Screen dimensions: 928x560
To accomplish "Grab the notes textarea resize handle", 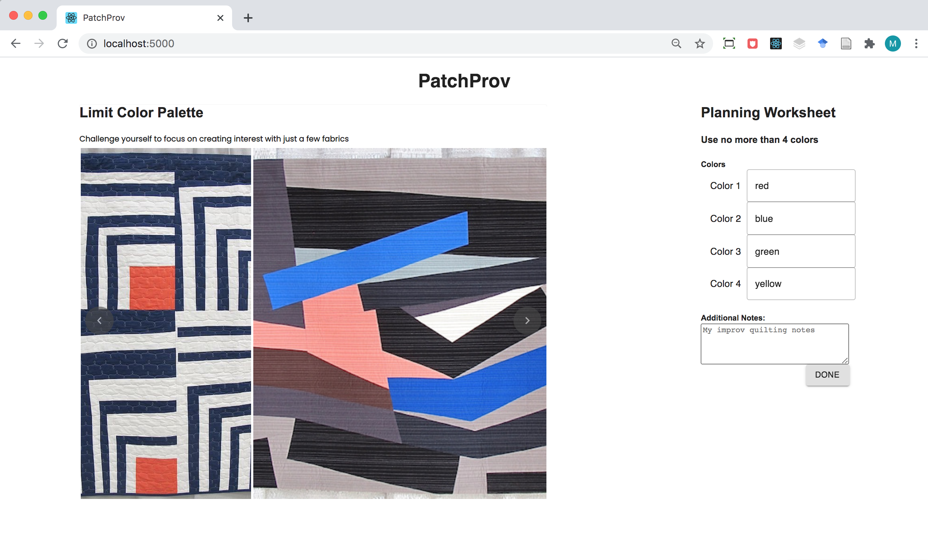I will [845, 360].
